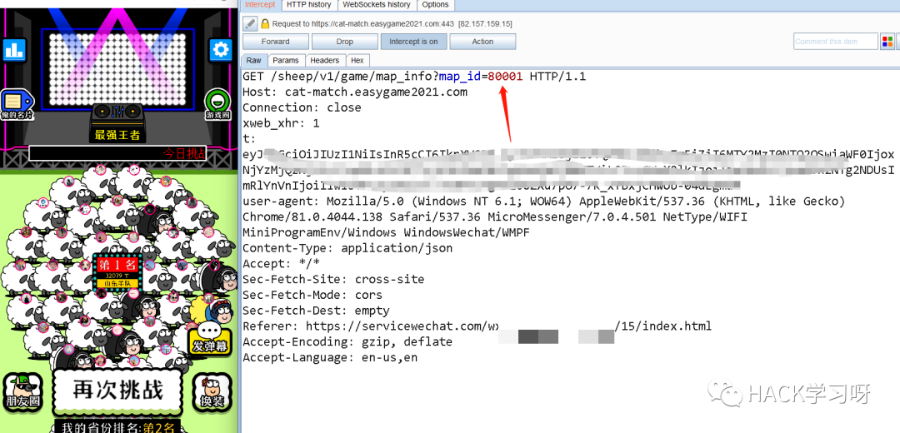This screenshot has height=433, width=900.
Task: Toggle the Intercept is on button
Action: coord(413,41)
